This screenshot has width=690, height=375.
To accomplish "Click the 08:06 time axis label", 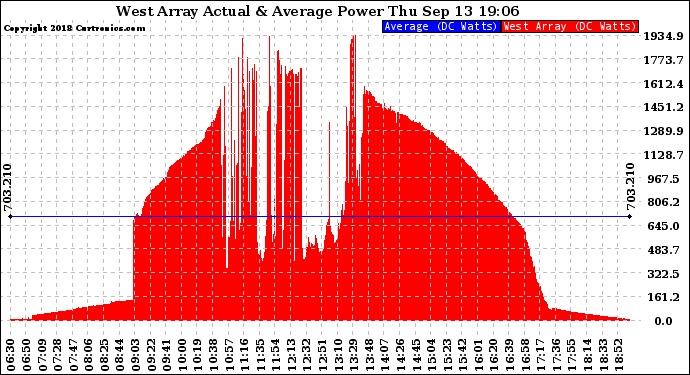I will click(89, 354).
